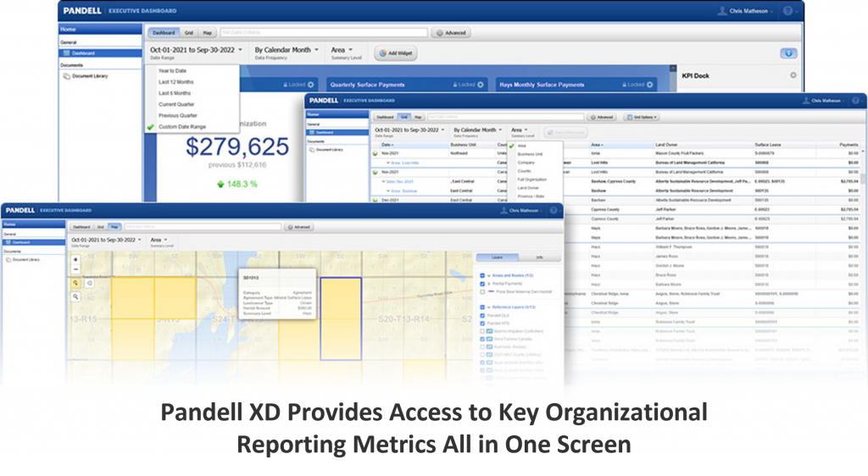Select Last 12 Months from date range menu

click(176, 82)
